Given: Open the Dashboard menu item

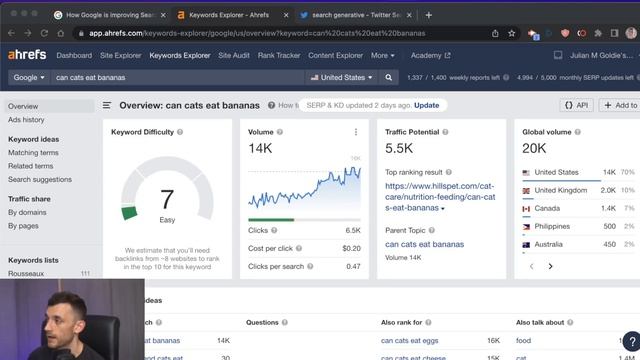Looking at the screenshot, I should pyautogui.click(x=74, y=55).
